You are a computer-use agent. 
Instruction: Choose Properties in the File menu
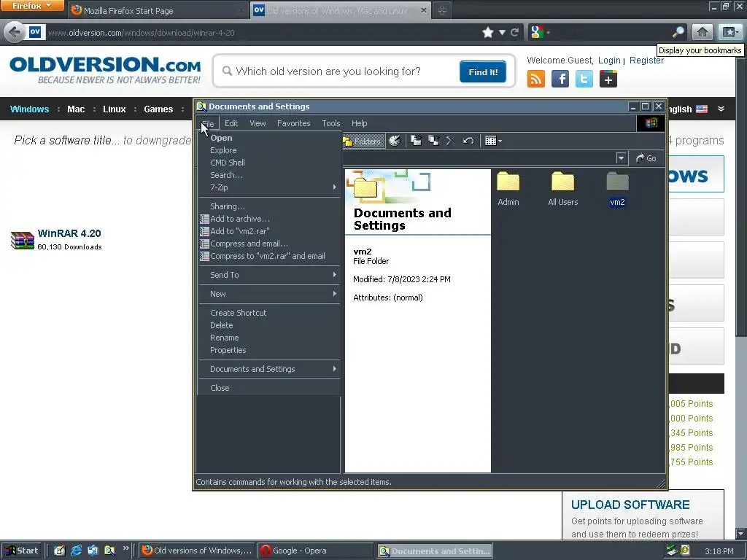(x=269, y=351)
